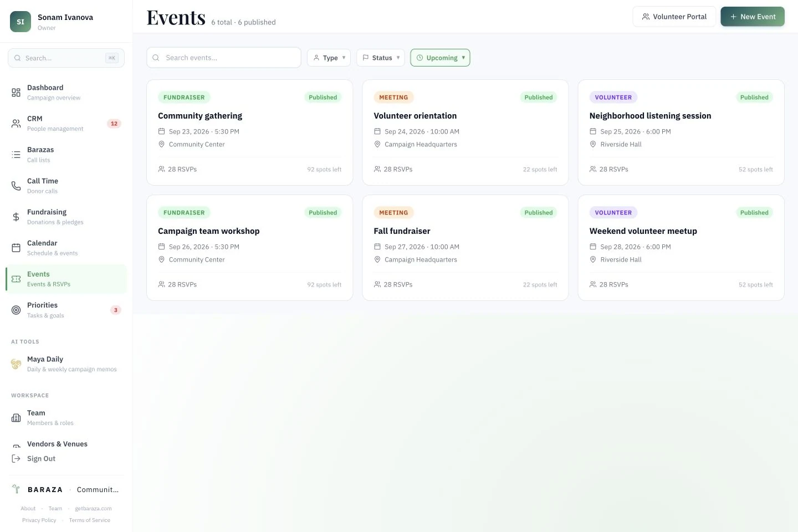
Task: Click the Baraza sprout logo icon
Action: click(x=16, y=489)
